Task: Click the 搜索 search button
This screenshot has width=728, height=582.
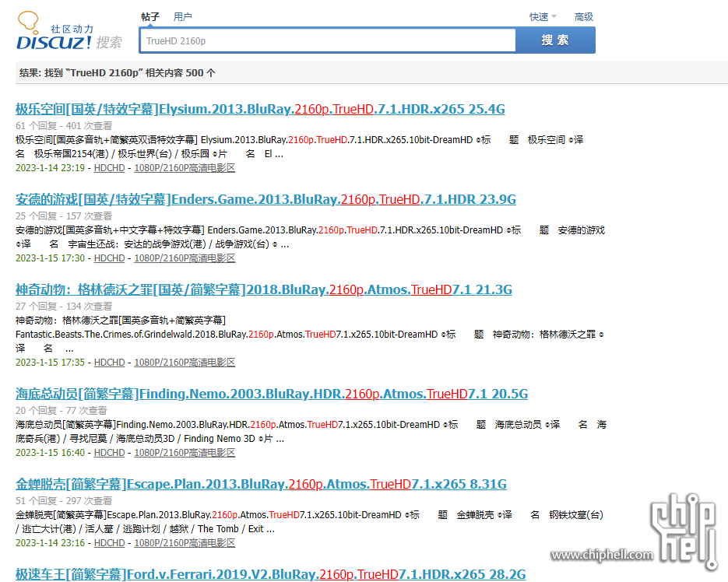Action: click(555, 40)
